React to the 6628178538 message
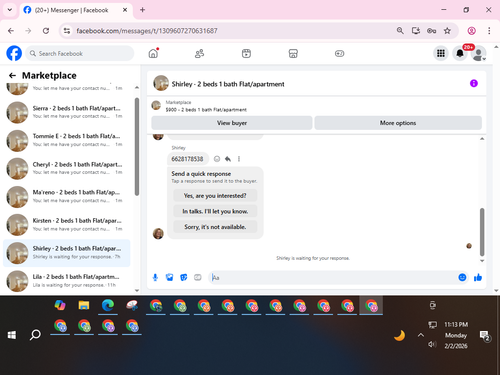This screenshot has width=500, height=375. pyautogui.click(x=217, y=159)
